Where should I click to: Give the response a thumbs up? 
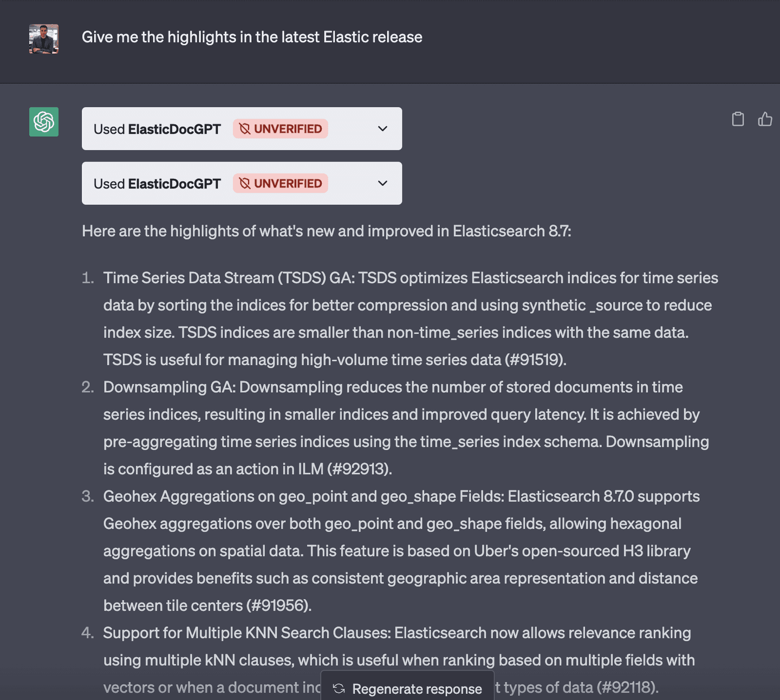765,119
